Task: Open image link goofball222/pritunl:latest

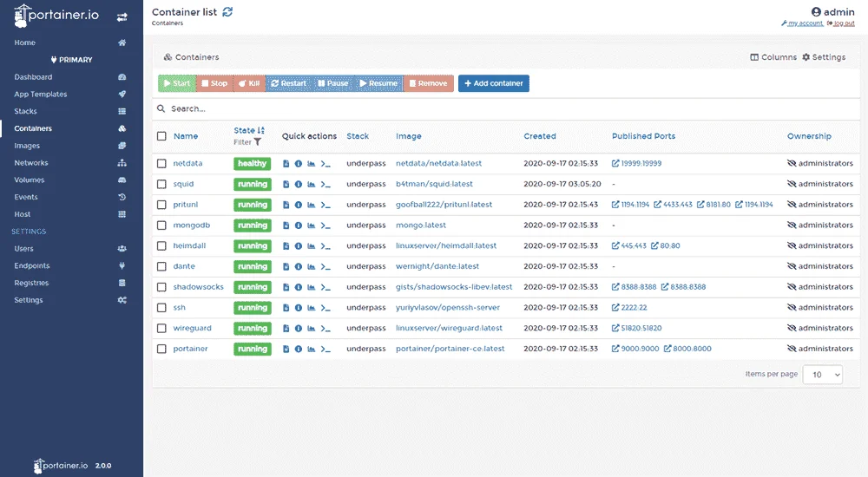Action: (444, 205)
